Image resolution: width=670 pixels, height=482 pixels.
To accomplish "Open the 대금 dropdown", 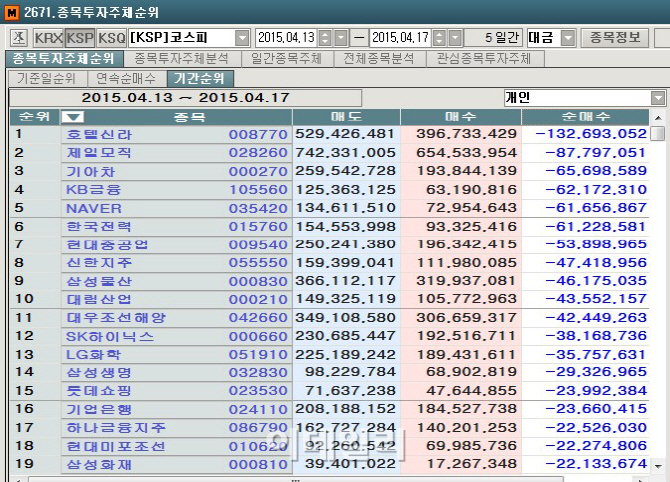I will (x=568, y=38).
